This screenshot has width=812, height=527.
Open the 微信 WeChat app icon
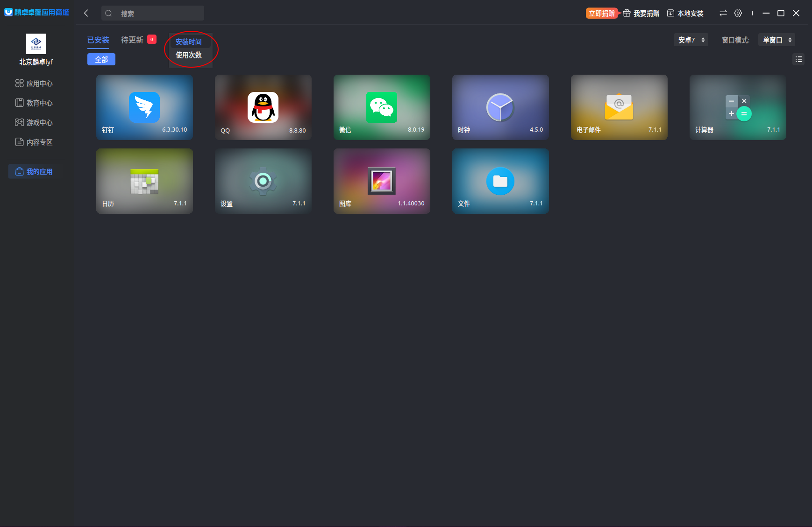pyautogui.click(x=382, y=107)
